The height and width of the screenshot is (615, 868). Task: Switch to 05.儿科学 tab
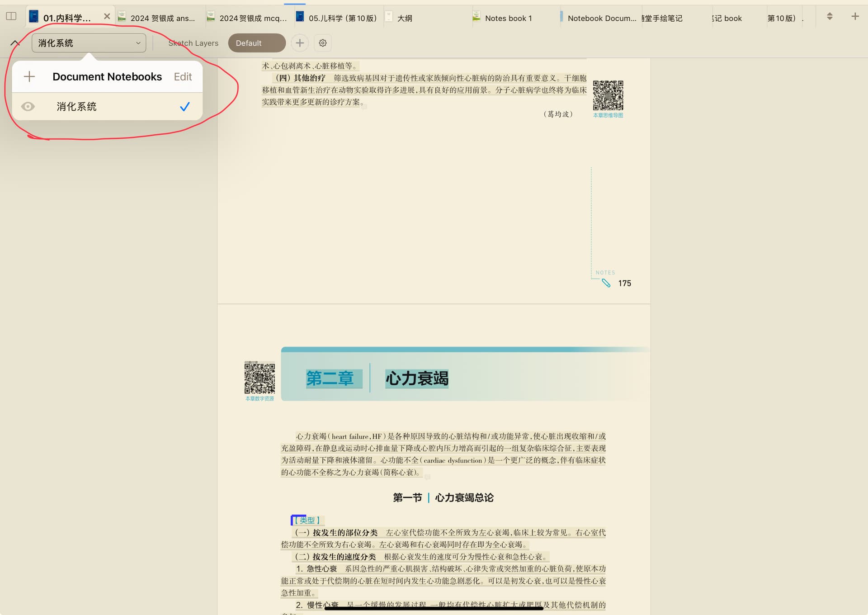(x=342, y=18)
